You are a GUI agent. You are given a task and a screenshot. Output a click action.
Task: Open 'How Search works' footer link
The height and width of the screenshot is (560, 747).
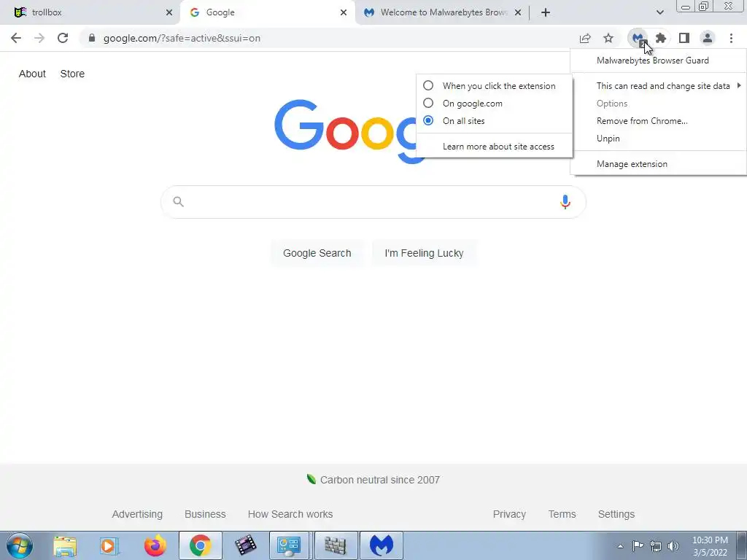[290, 514]
